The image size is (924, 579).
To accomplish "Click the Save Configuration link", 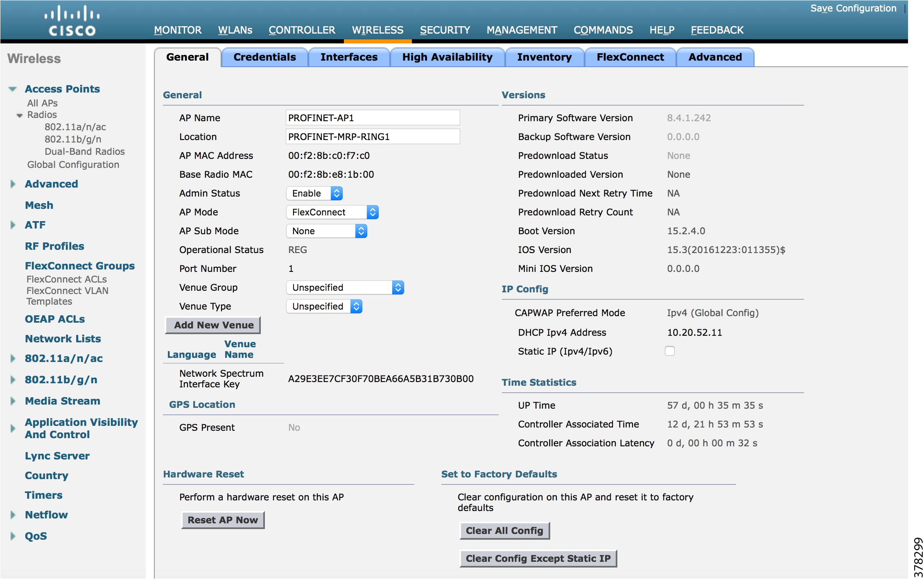I will tap(853, 9).
